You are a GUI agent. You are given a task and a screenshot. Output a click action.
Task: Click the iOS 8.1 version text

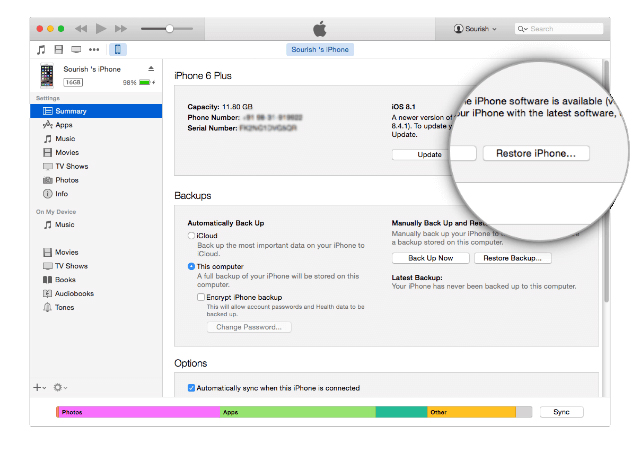[403, 107]
